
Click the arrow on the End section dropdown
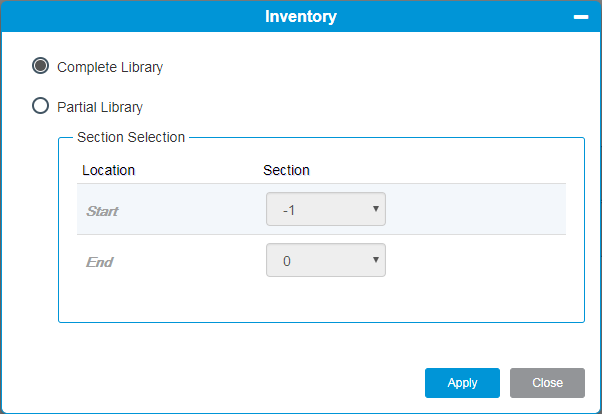(x=376, y=260)
